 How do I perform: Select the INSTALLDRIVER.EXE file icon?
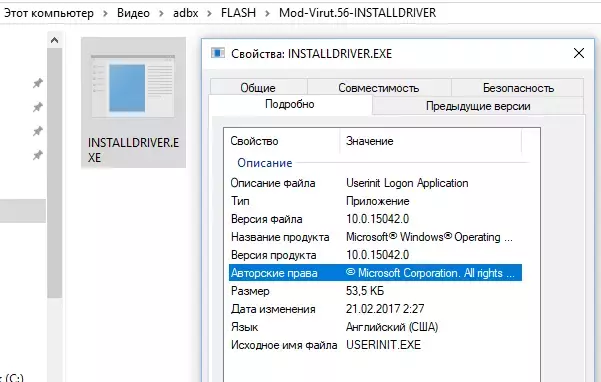point(133,87)
